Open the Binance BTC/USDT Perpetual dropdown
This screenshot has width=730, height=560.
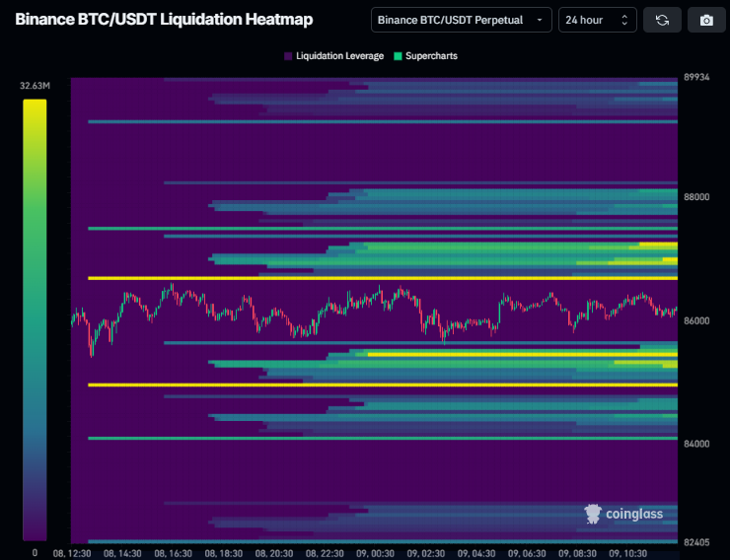click(462, 20)
